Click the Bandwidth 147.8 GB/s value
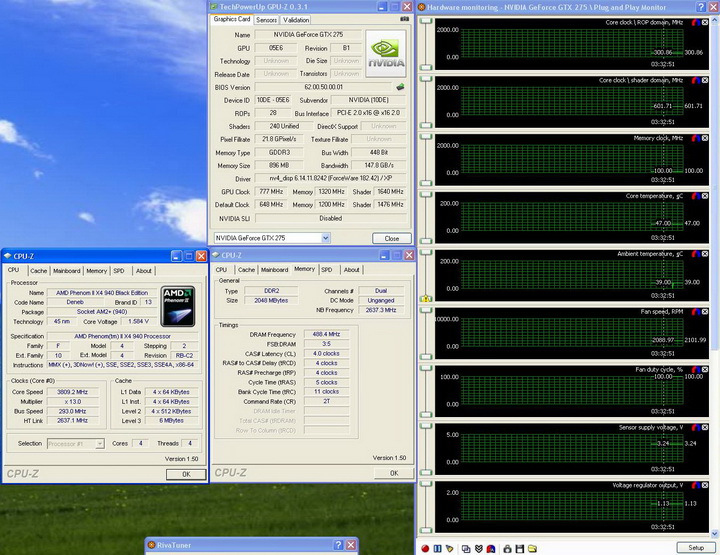Screen dimensions: 720x555 coord(379,165)
